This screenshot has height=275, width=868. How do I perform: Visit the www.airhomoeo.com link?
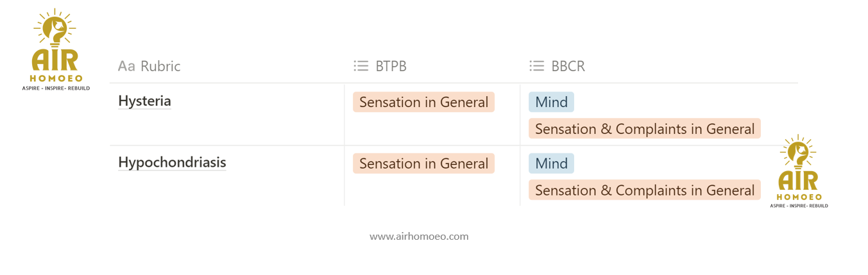pos(419,237)
